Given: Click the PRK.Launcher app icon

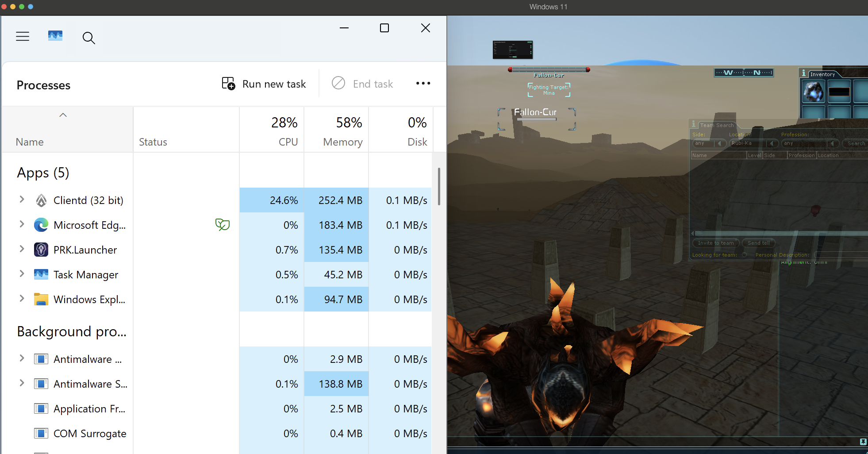Looking at the screenshot, I should point(41,250).
